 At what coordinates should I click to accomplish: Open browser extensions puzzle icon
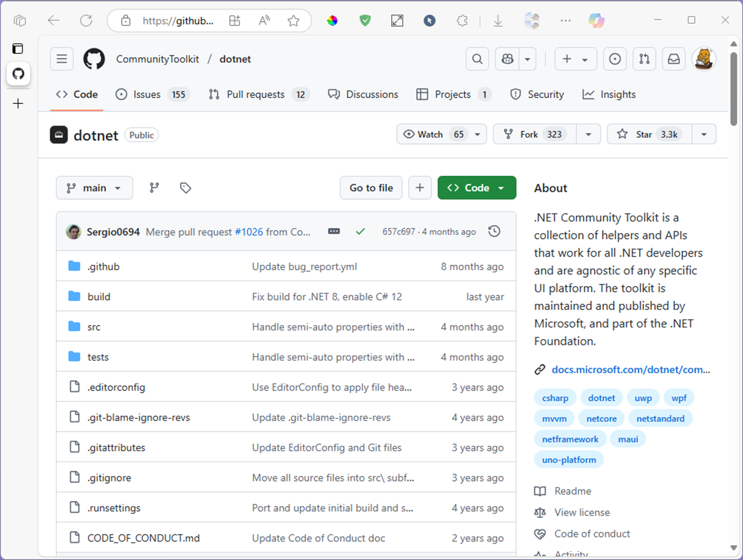click(x=462, y=20)
